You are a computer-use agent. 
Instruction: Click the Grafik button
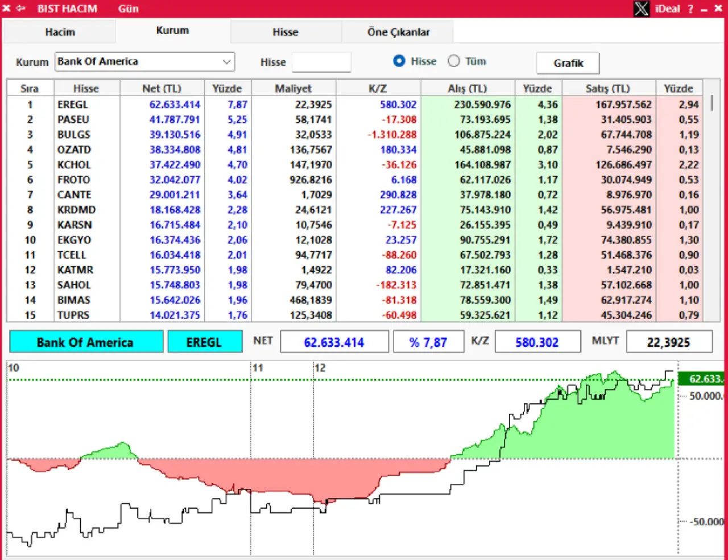tap(568, 63)
